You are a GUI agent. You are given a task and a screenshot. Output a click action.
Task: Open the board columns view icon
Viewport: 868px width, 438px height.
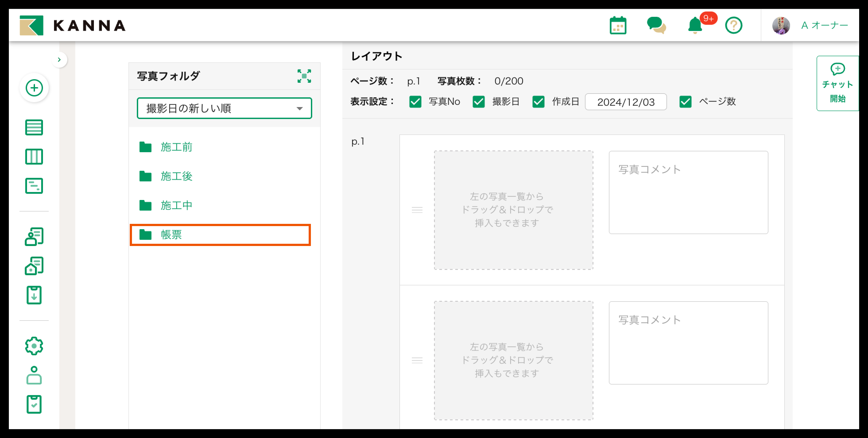[x=34, y=157]
